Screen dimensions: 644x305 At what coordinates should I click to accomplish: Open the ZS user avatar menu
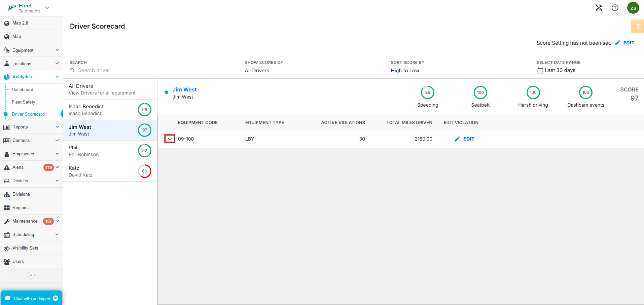tap(633, 8)
